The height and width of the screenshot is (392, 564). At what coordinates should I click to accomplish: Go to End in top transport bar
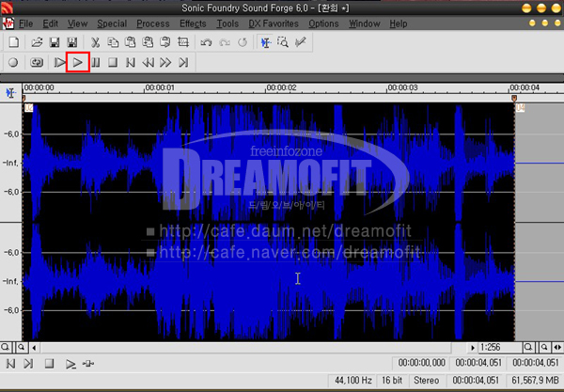coord(183,63)
